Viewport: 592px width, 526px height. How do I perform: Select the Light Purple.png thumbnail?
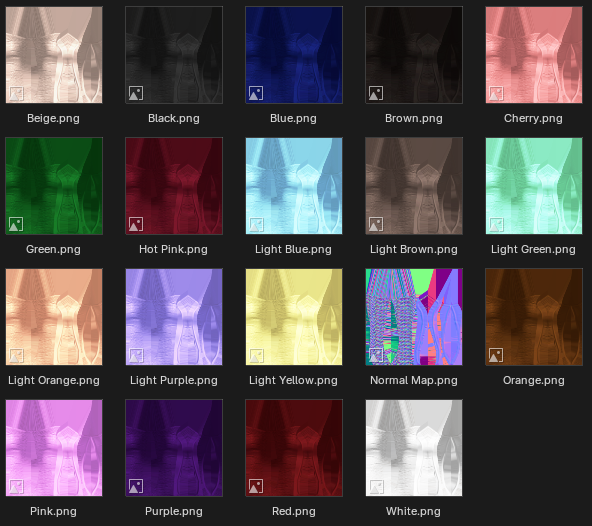tap(174, 317)
